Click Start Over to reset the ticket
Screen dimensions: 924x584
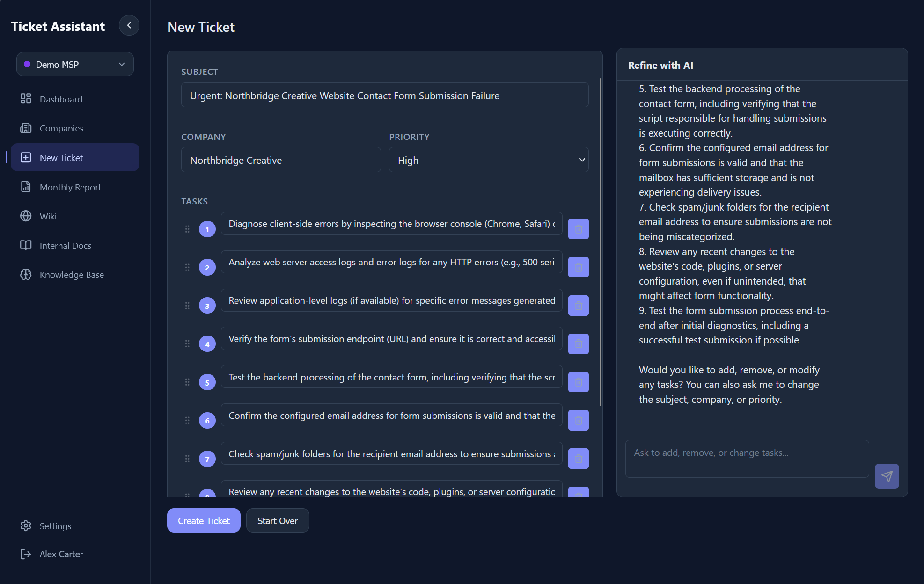coord(277,520)
